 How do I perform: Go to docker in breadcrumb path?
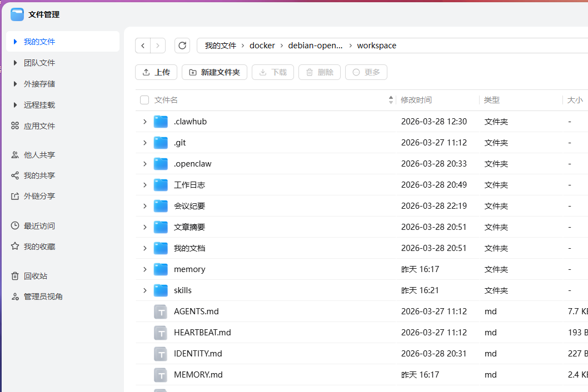point(262,46)
